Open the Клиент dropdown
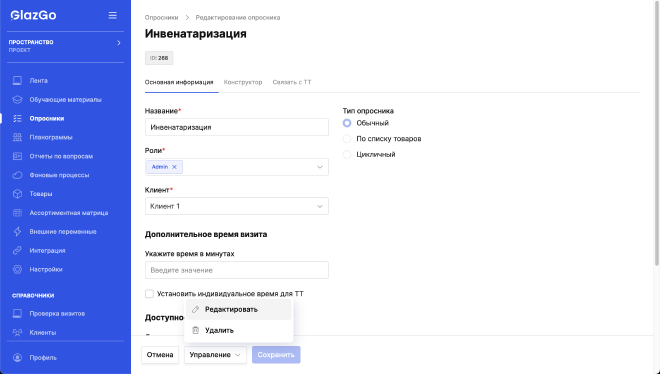Image resolution: width=660 pixels, height=374 pixels. [x=237, y=206]
